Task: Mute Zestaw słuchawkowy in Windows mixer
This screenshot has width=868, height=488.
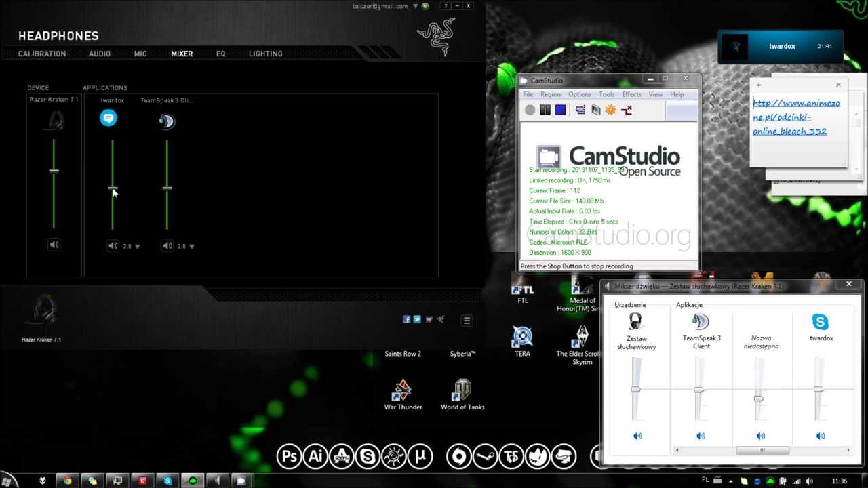Action: (x=637, y=436)
